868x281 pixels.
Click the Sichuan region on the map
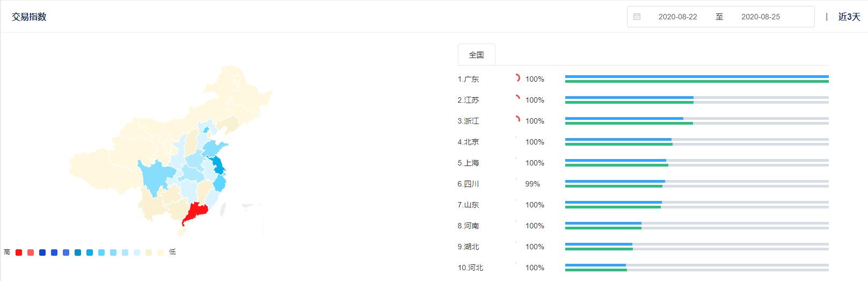(x=156, y=177)
